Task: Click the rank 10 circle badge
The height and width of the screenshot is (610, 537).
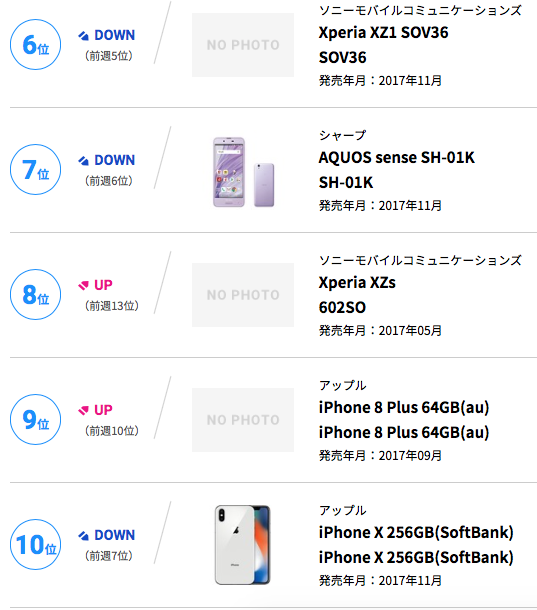Action: 35,544
